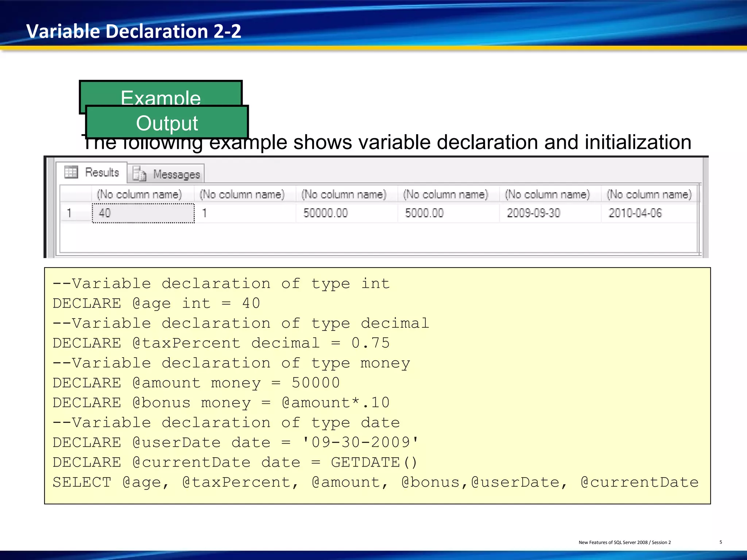The height and width of the screenshot is (560, 747).
Task: Click the comment about type int
Action: point(221,284)
